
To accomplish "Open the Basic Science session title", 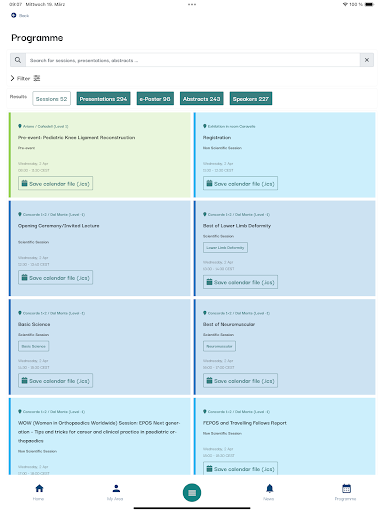I will [x=34, y=324].
